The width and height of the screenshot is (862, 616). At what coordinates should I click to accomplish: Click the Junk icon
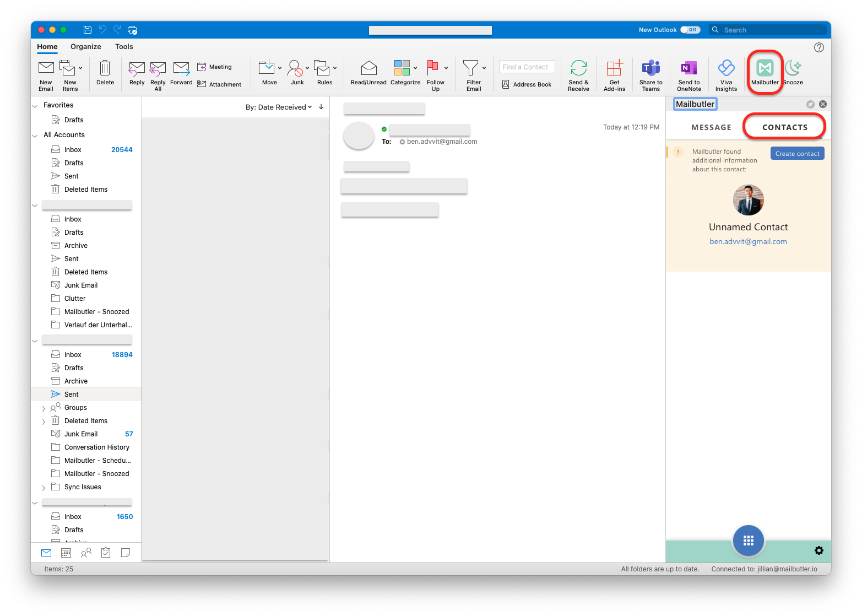[x=296, y=68]
